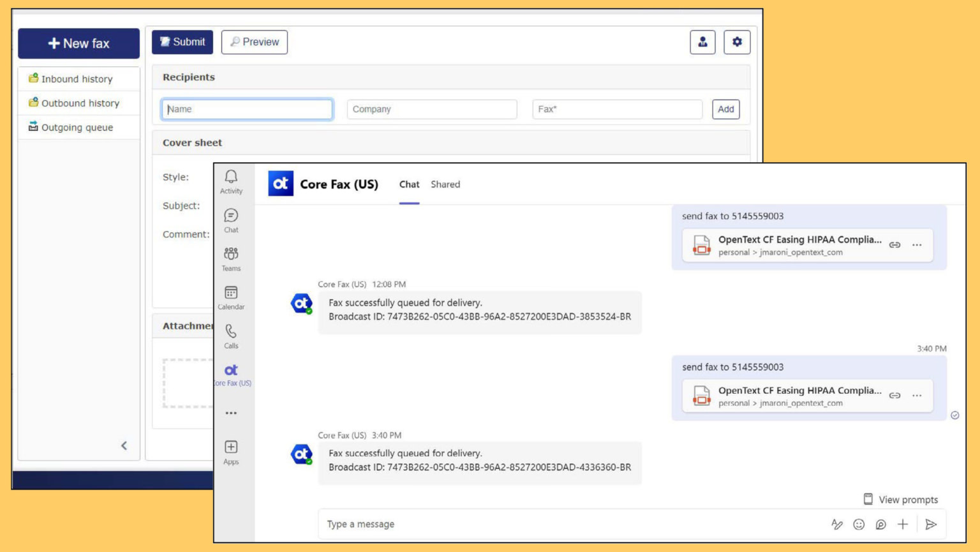Expand more apps with the ellipsis in sidebar
The height and width of the screenshot is (552, 980).
(231, 412)
